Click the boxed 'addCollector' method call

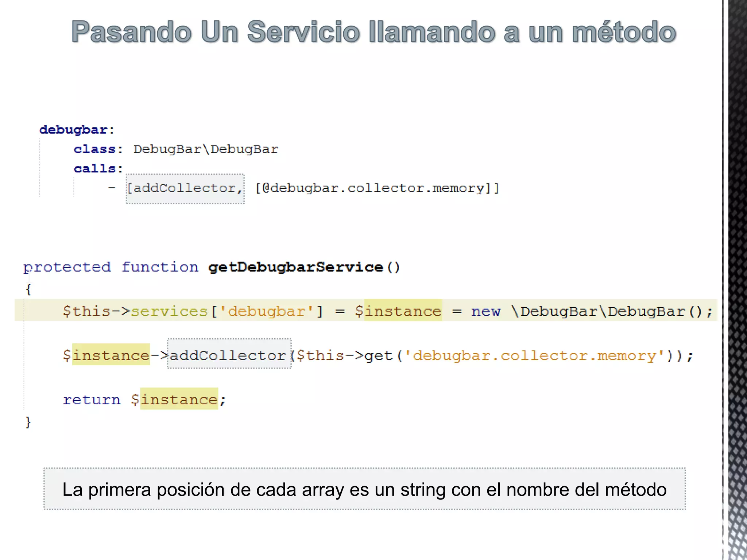click(229, 354)
